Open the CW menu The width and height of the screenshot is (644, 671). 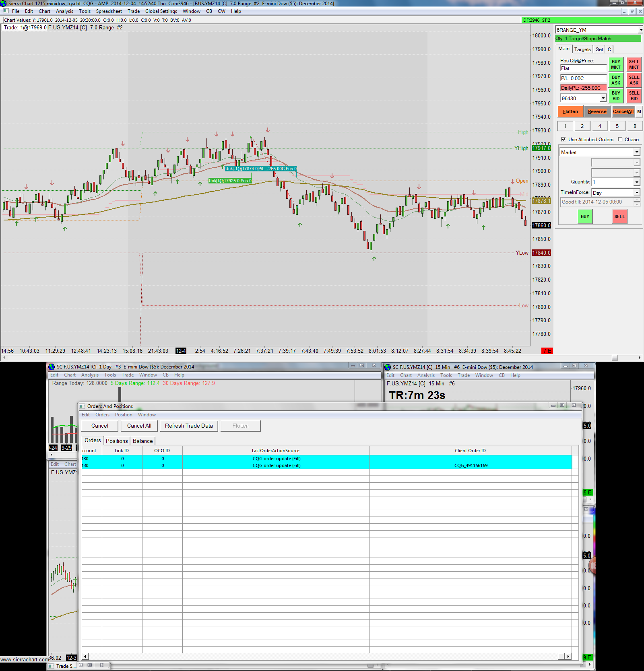pos(222,11)
